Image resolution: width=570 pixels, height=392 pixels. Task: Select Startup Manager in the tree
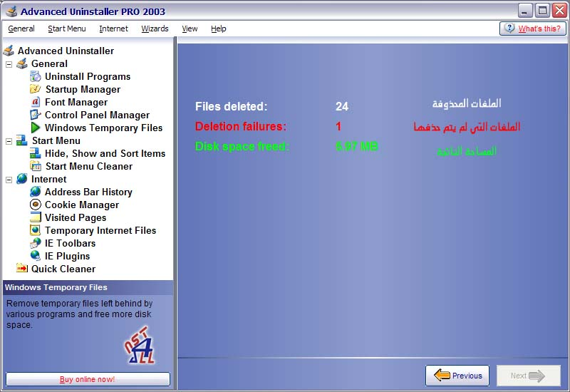point(83,89)
